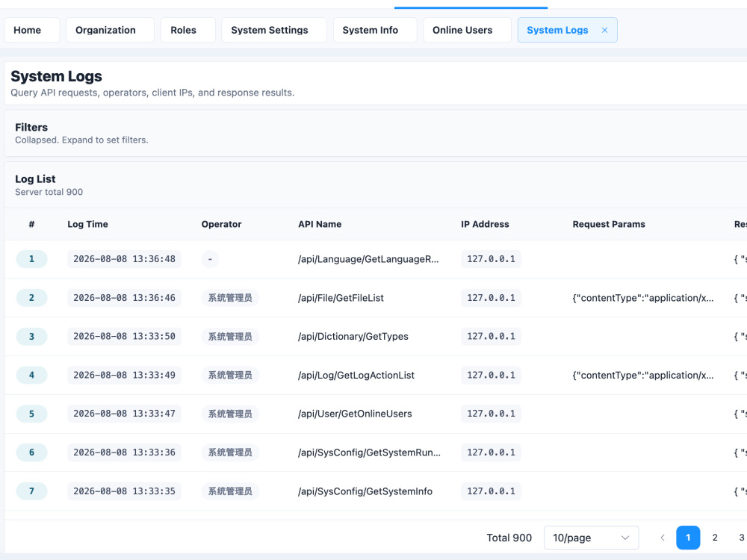747x560 pixels.
Task: Click /api/Dictionary/GetTypes API name
Action: point(353,336)
